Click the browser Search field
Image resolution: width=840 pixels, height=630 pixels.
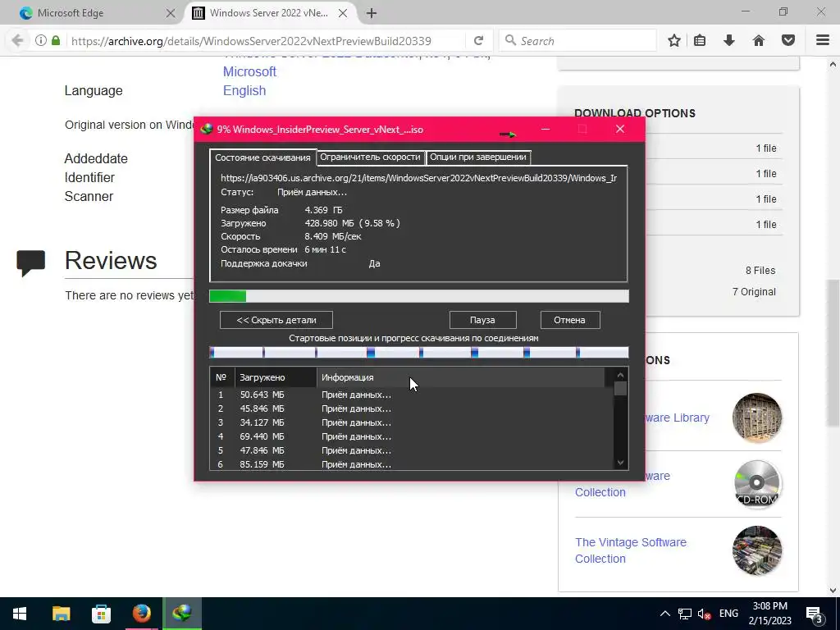[x=577, y=41]
